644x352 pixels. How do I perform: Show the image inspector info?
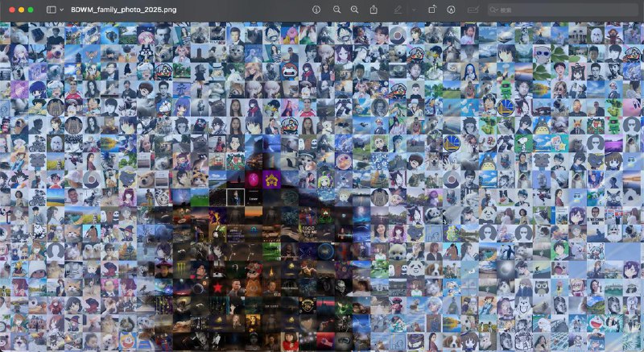(x=316, y=10)
